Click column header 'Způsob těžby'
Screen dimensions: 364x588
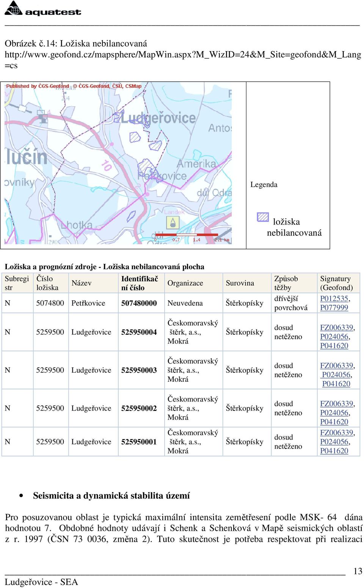[286, 283]
